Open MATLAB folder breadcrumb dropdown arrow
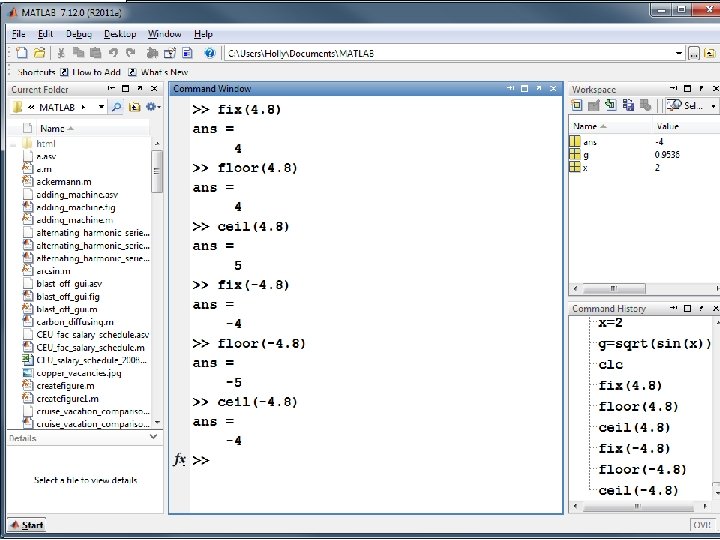 (x=101, y=107)
